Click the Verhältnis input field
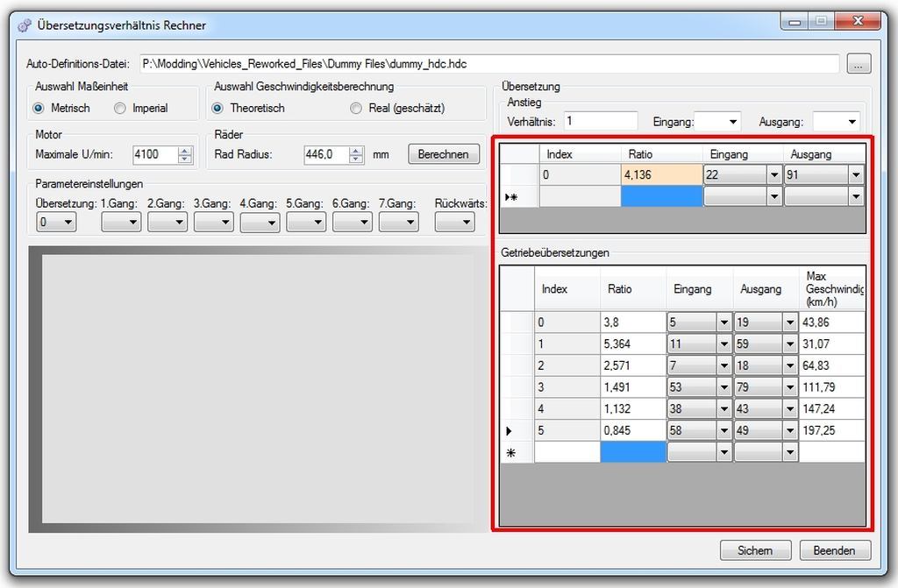This screenshot has height=588, width=898. coord(600,121)
